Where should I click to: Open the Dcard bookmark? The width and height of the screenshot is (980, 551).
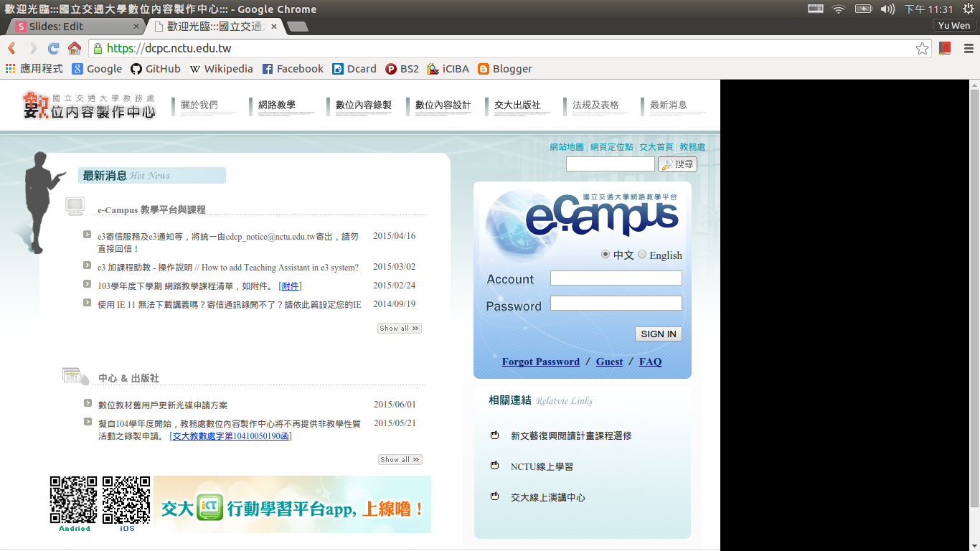pyautogui.click(x=354, y=69)
